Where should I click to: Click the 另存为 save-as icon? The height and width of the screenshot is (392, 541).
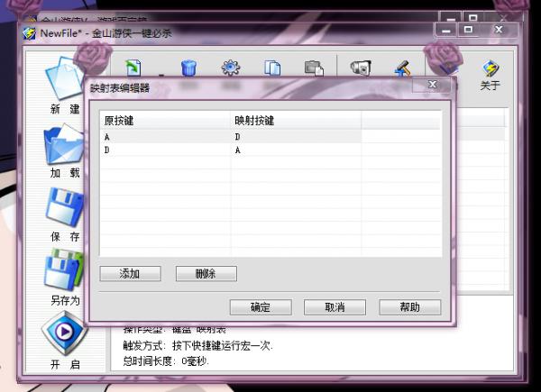pyautogui.click(x=64, y=269)
